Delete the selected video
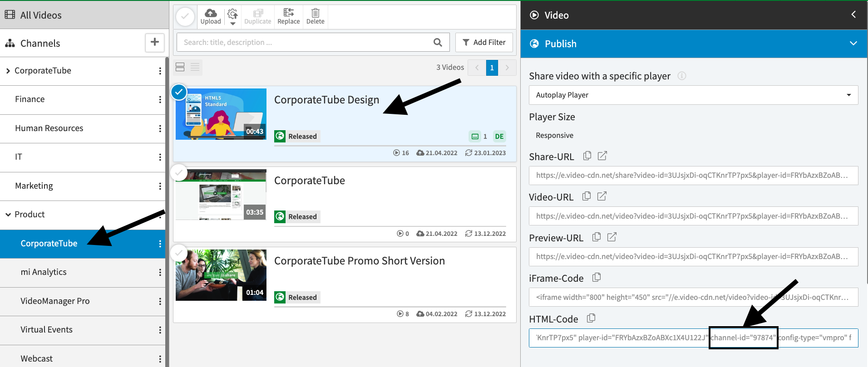This screenshot has height=367, width=868. click(x=316, y=17)
